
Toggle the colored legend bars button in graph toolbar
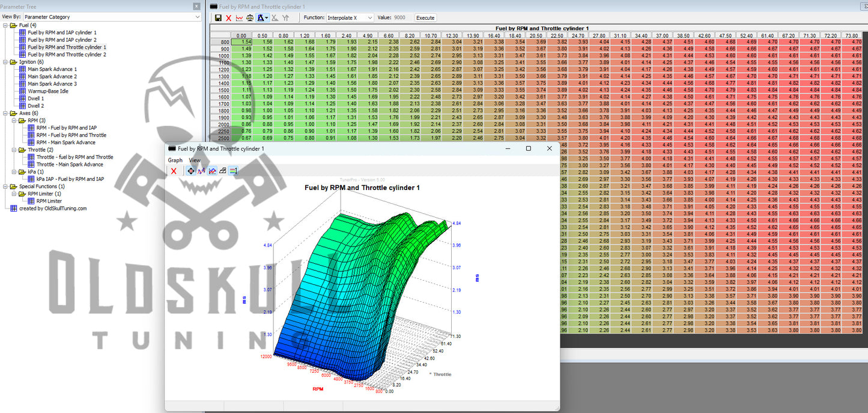click(x=232, y=171)
